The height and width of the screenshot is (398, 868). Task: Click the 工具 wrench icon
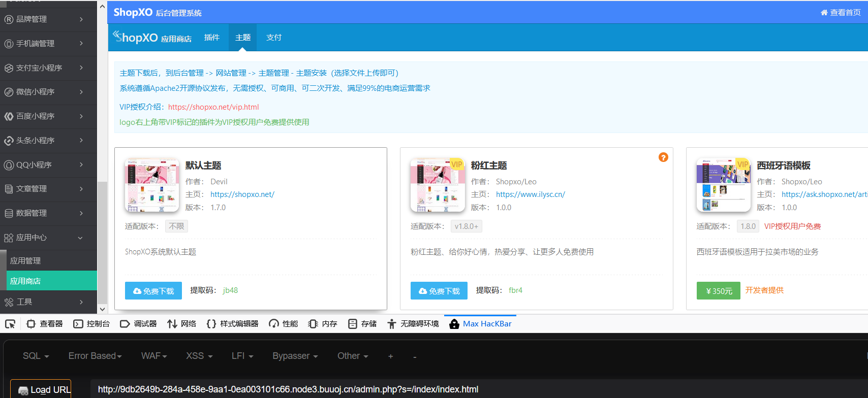(x=9, y=302)
